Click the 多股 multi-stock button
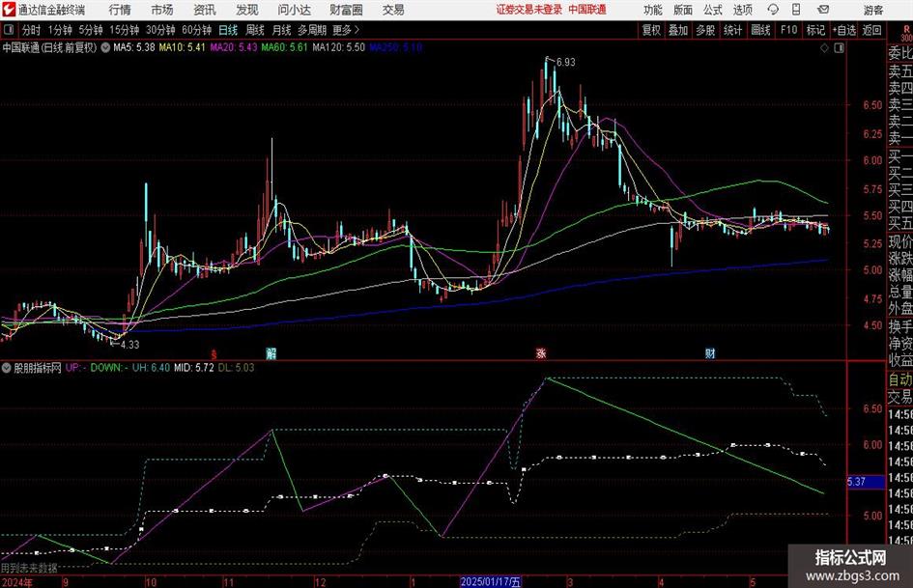 (x=705, y=30)
